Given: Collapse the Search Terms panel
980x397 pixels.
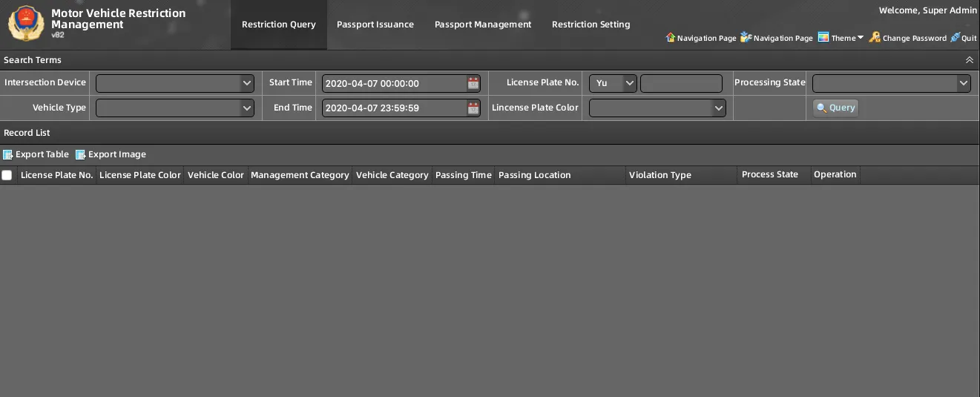Looking at the screenshot, I should point(969,60).
